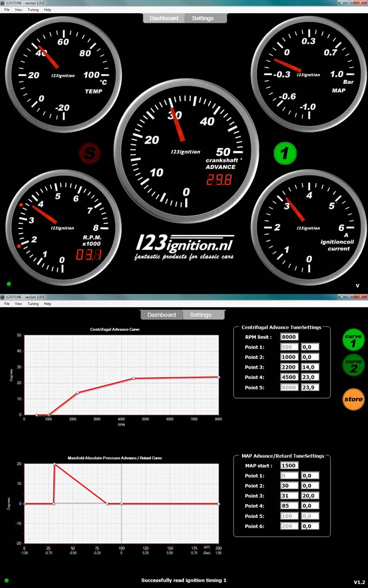Click the crankshaft ADVANCE center gauge
The height and width of the screenshot is (588, 368).
click(186, 151)
